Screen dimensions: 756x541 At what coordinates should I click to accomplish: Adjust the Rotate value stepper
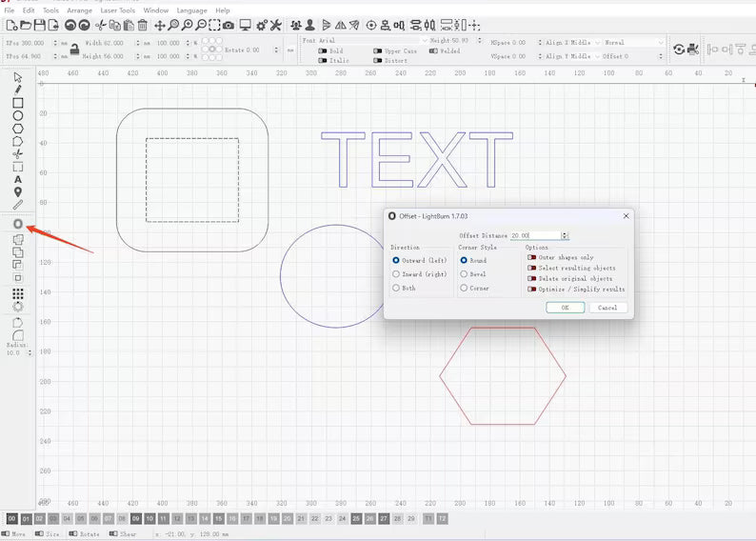[x=276, y=50]
